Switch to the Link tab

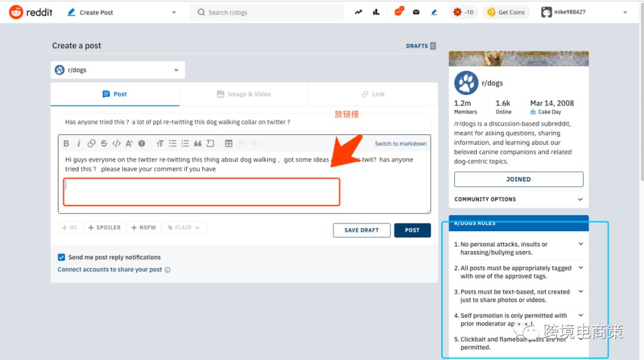pos(373,94)
